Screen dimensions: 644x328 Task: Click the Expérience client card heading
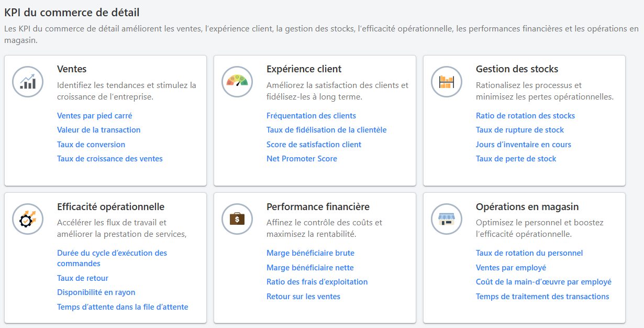click(x=304, y=69)
